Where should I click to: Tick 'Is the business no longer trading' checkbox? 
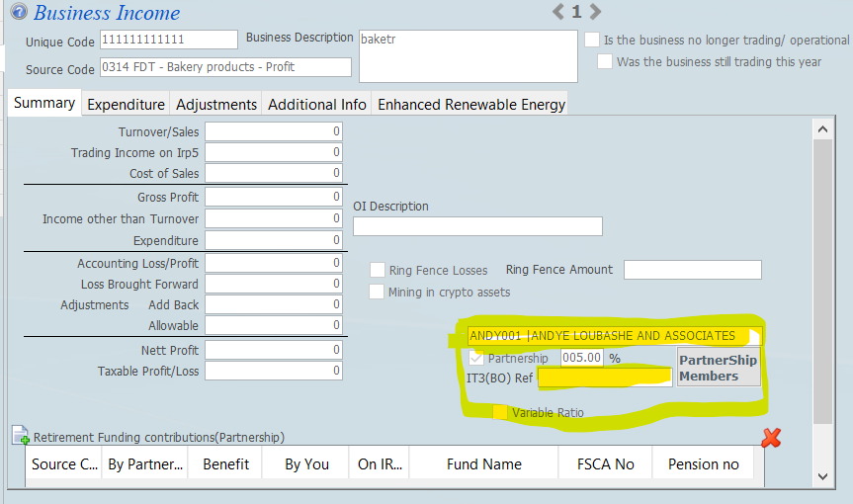[592, 41]
